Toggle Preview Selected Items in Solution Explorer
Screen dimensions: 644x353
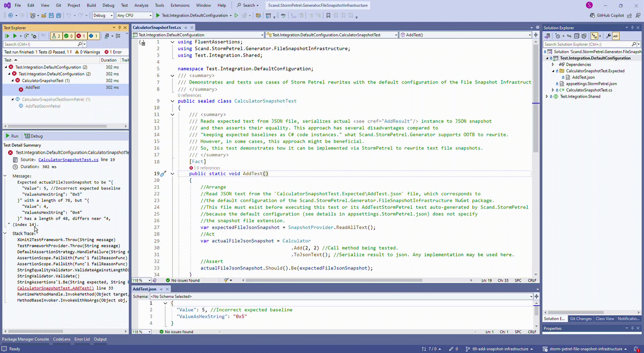pyautogui.click(x=616, y=36)
